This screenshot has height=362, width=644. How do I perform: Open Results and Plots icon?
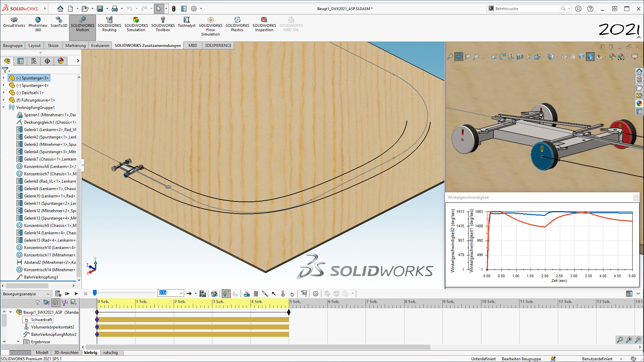pyautogui.click(x=304, y=294)
